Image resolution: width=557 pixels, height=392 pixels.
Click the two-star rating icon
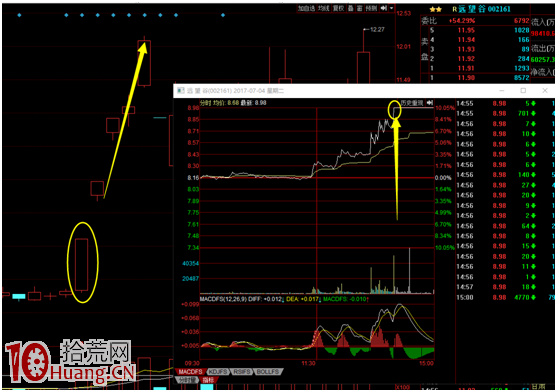tap(435, 9)
